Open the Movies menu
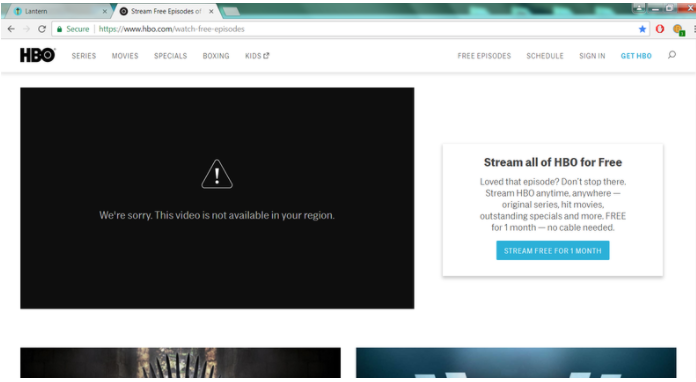 125,56
